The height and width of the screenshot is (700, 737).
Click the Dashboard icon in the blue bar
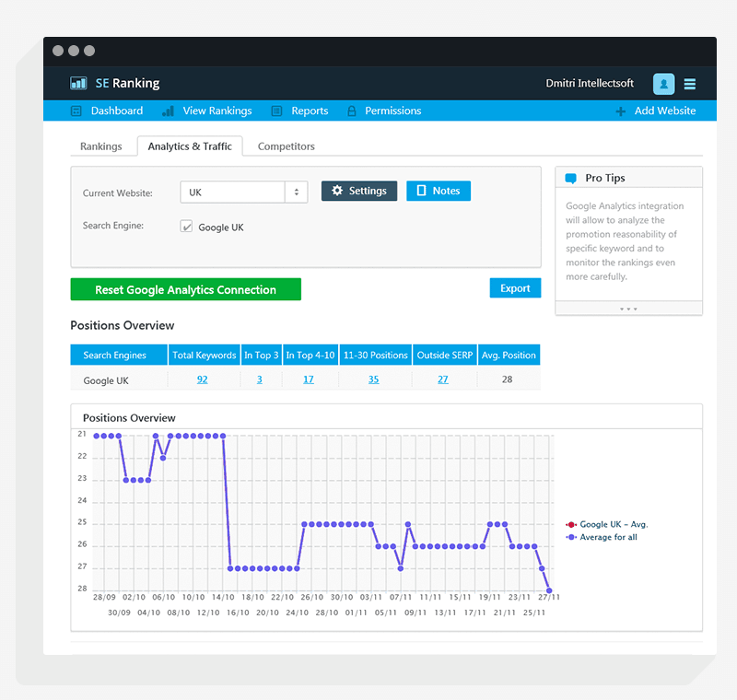point(76,111)
